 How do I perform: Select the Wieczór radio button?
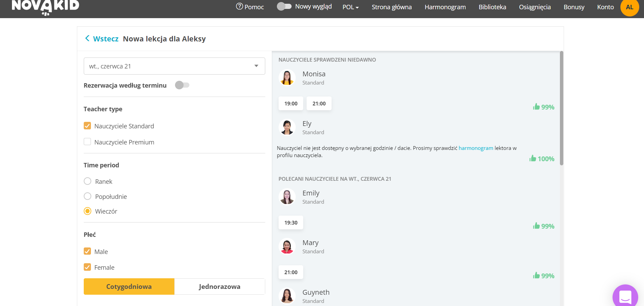(88, 211)
